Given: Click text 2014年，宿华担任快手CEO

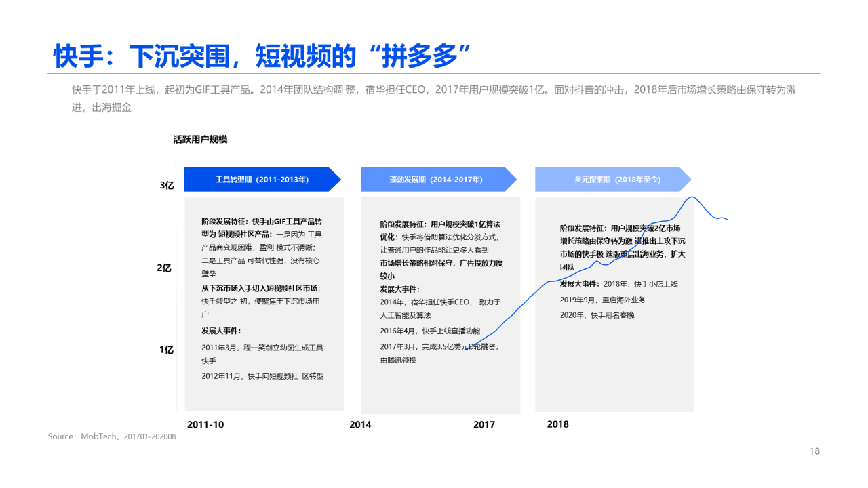Looking at the screenshot, I should point(425,302).
